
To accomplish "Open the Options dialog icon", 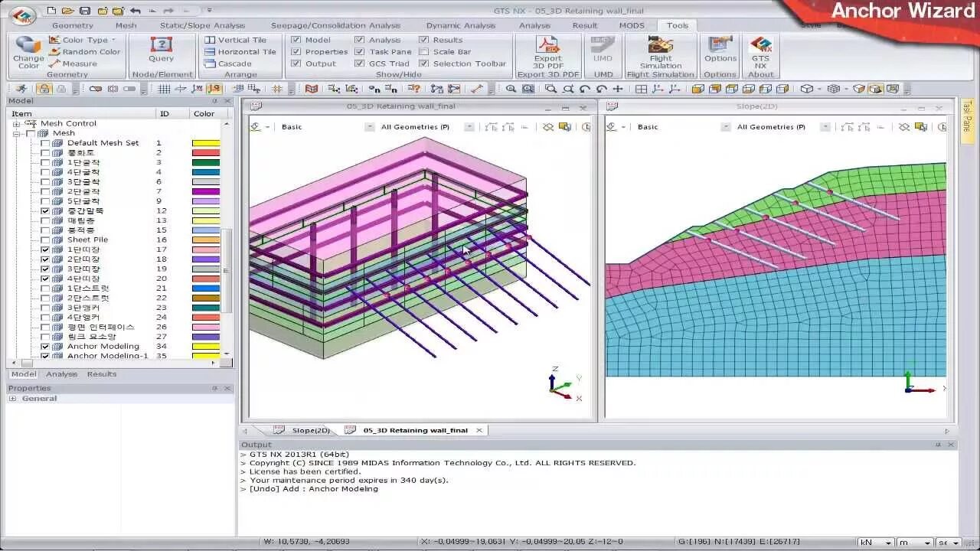I will 720,50.
